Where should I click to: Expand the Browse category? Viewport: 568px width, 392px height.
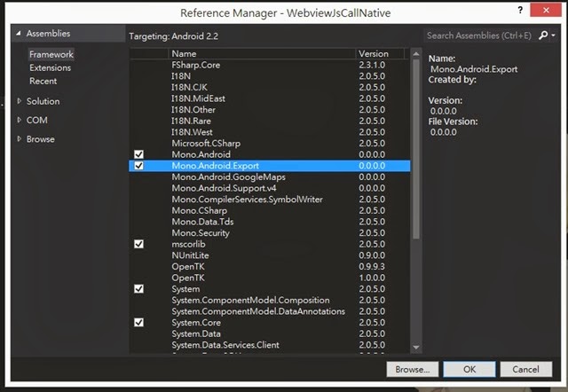[x=20, y=139]
